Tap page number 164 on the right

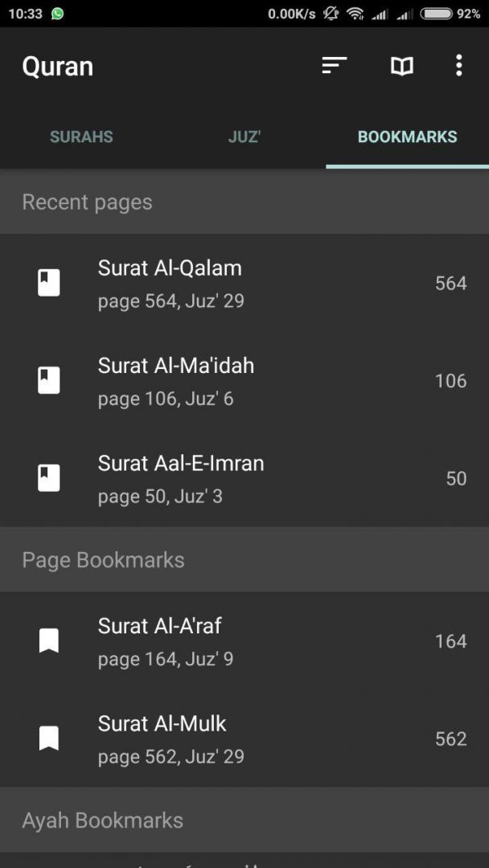tap(450, 641)
